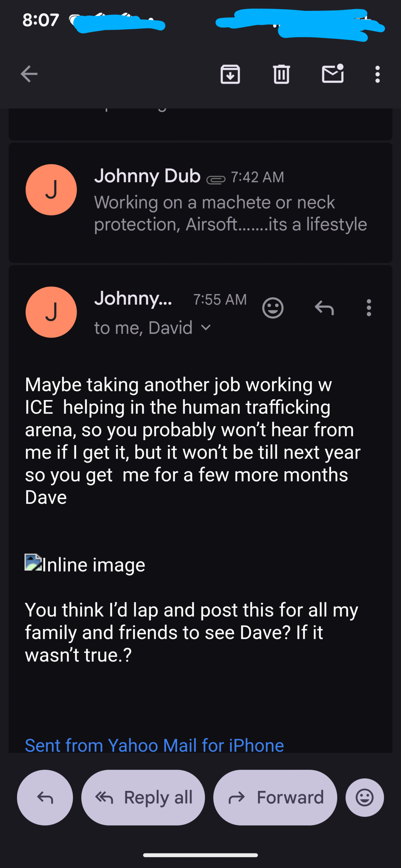Archive this email conversation
The image size is (401, 868).
tap(230, 74)
